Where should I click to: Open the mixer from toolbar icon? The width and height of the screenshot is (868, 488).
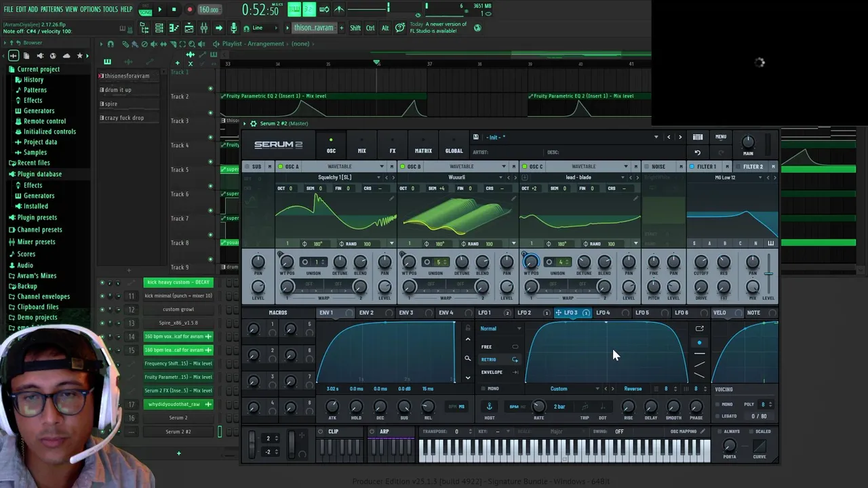coord(203,28)
